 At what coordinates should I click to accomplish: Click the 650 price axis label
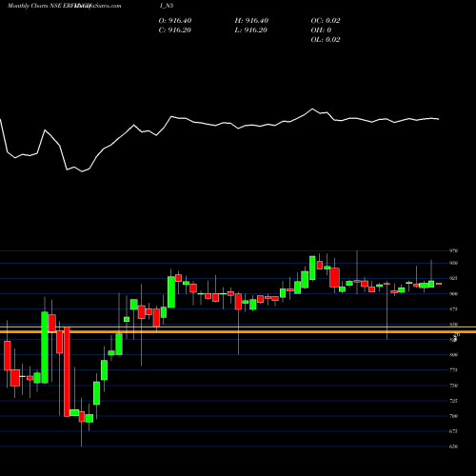[453, 446]
